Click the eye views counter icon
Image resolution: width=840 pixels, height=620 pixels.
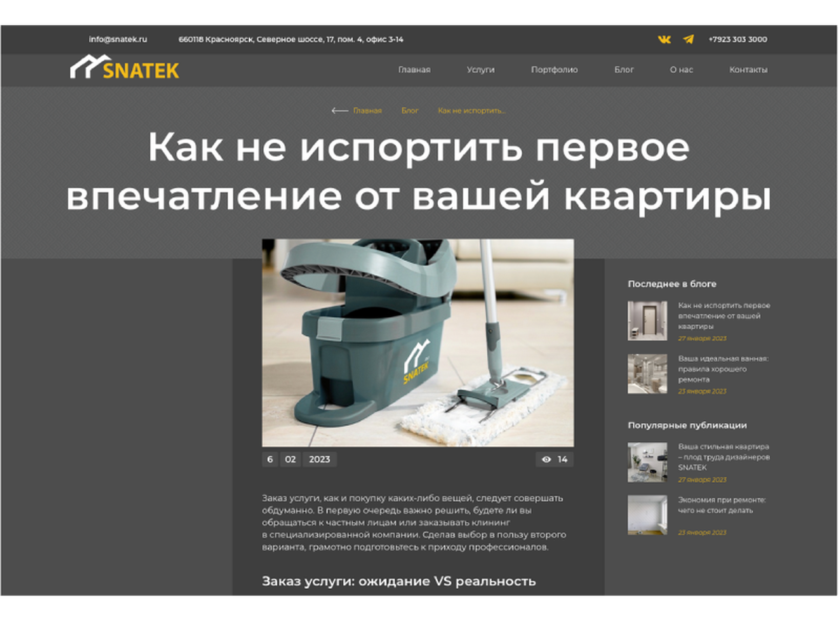(546, 459)
